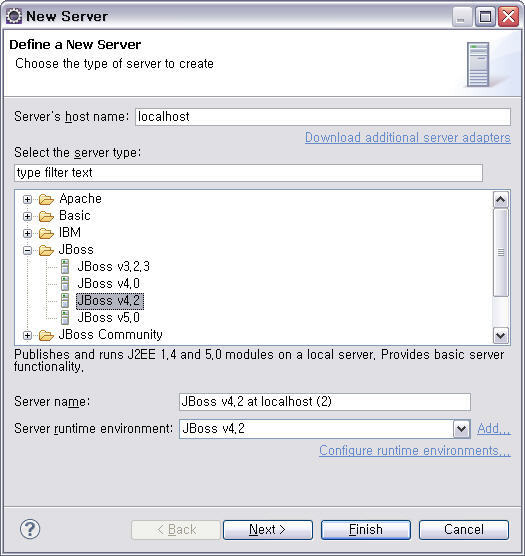Select the JBoss Community category label
525x556 pixels.
click(x=111, y=335)
